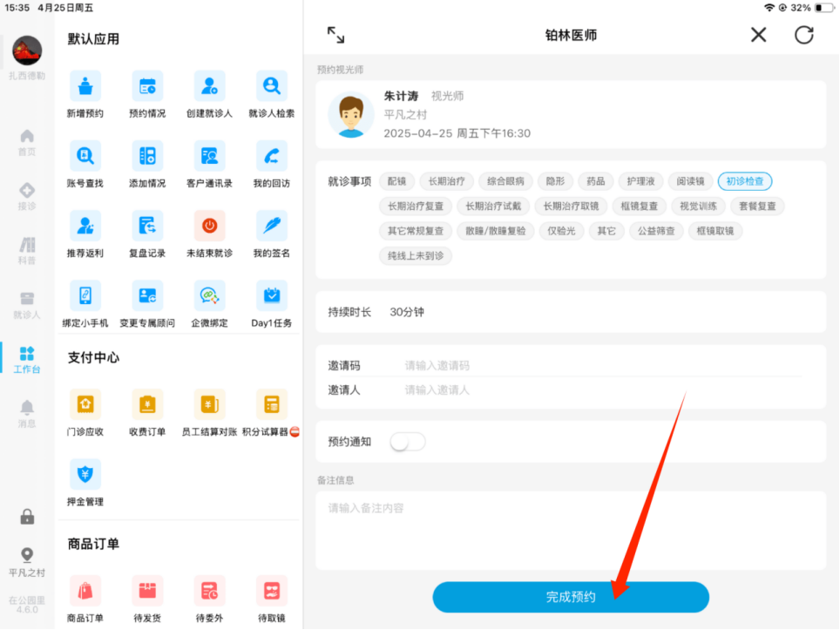The height and width of the screenshot is (630, 840).
Task: Open the 我的回访 app icon
Action: [x=272, y=156]
